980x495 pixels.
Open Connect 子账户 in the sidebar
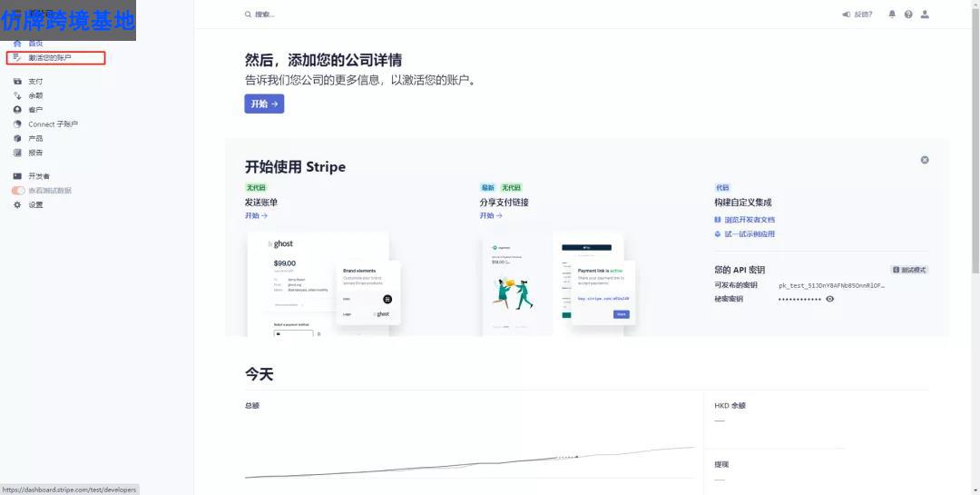coord(53,124)
